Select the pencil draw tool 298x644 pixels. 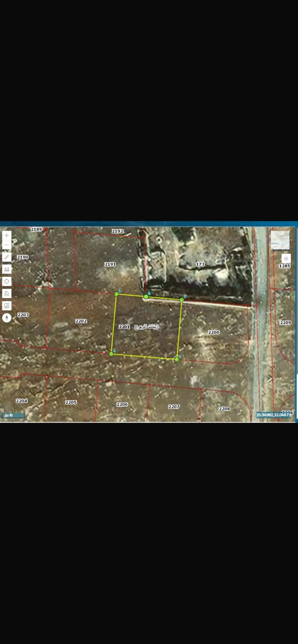click(7, 257)
